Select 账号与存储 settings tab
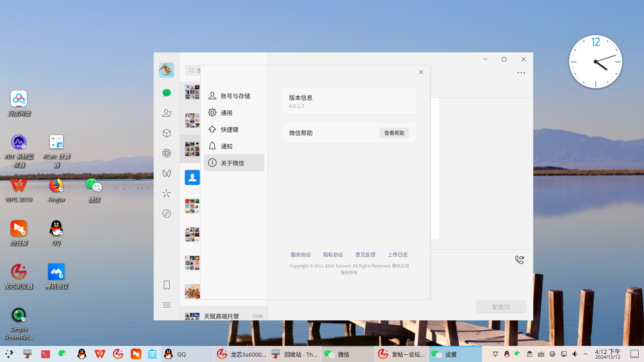644x362 pixels. 234,96
